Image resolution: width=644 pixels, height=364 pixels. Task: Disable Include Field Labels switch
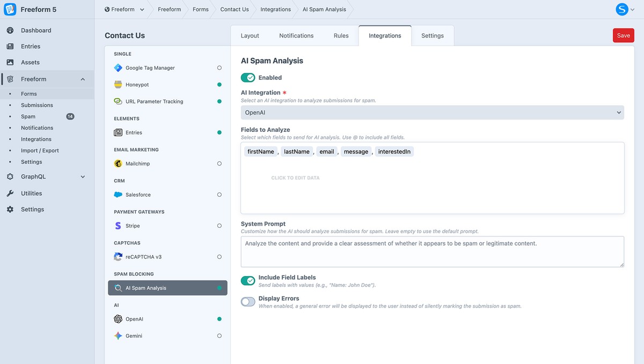click(248, 280)
